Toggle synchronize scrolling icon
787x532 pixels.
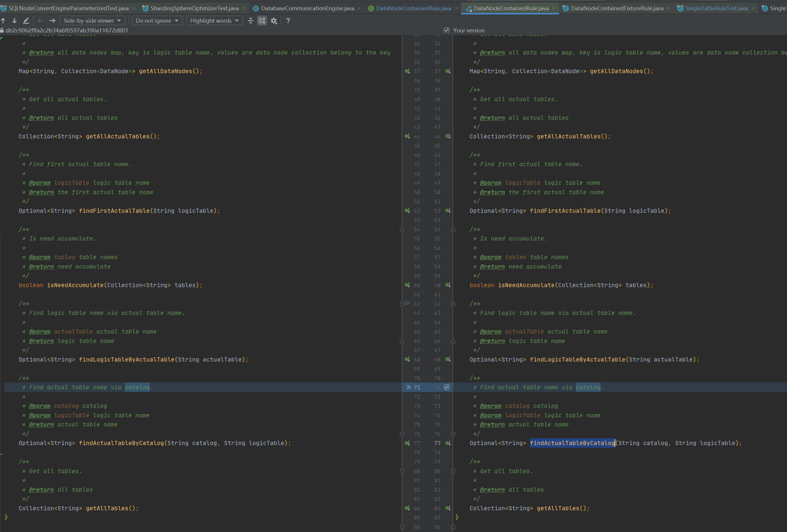pos(262,21)
